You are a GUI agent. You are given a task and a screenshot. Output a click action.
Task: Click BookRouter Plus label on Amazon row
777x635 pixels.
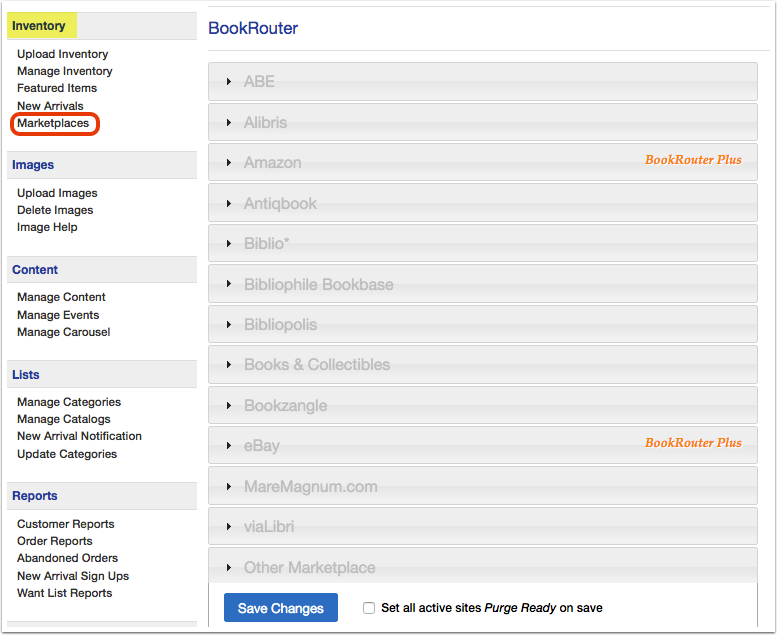(x=693, y=160)
